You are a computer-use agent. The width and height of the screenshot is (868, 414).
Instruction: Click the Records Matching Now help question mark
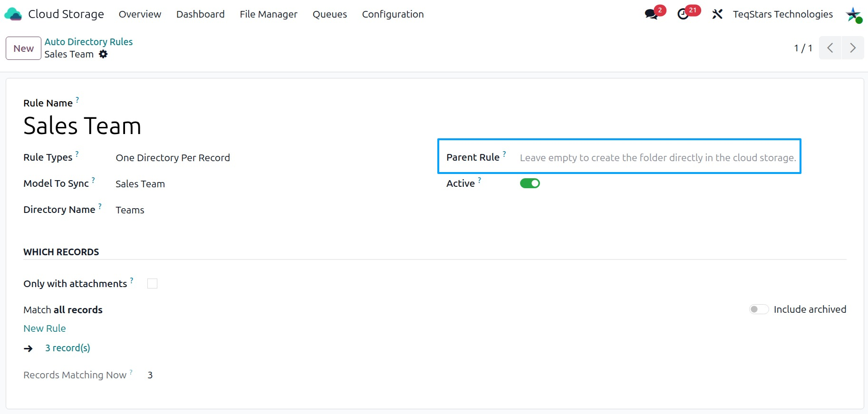pyautogui.click(x=131, y=372)
